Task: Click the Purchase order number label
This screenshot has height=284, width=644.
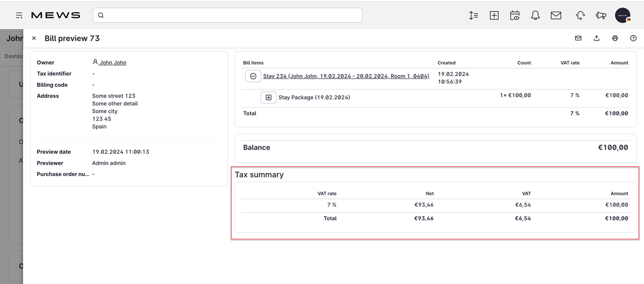Action: tap(63, 174)
